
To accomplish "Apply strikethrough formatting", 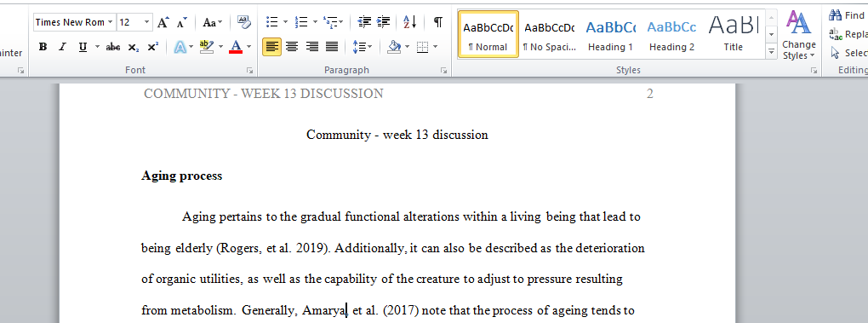I will click(x=113, y=47).
